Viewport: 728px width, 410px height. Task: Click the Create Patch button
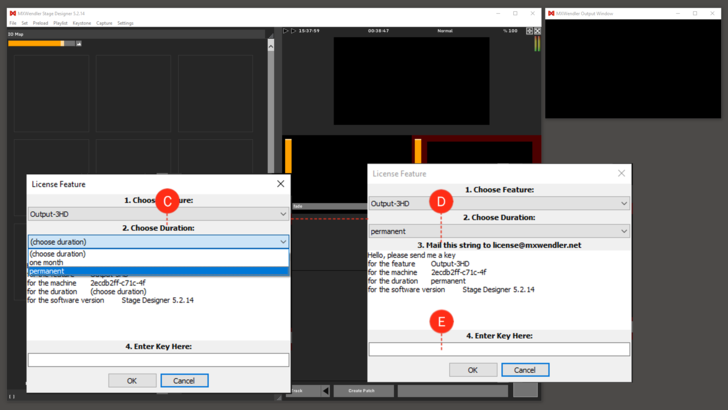pyautogui.click(x=362, y=390)
